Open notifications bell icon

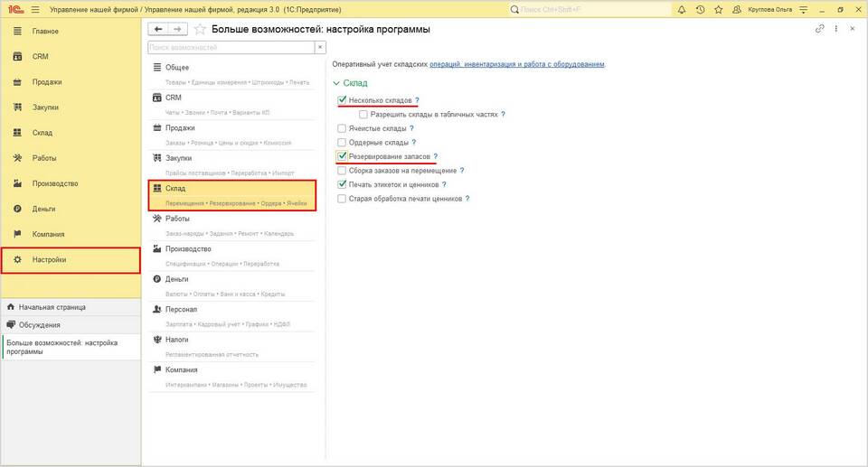click(x=682, y=9)
